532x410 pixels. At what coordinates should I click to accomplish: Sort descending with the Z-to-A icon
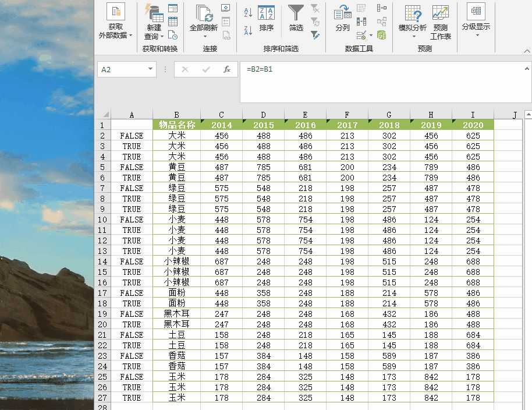(x=248, y=30)
